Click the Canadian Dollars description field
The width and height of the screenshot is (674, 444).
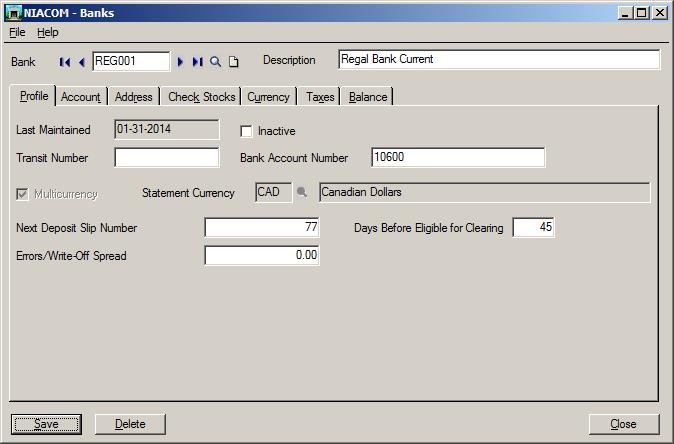(x=485, y=192)
